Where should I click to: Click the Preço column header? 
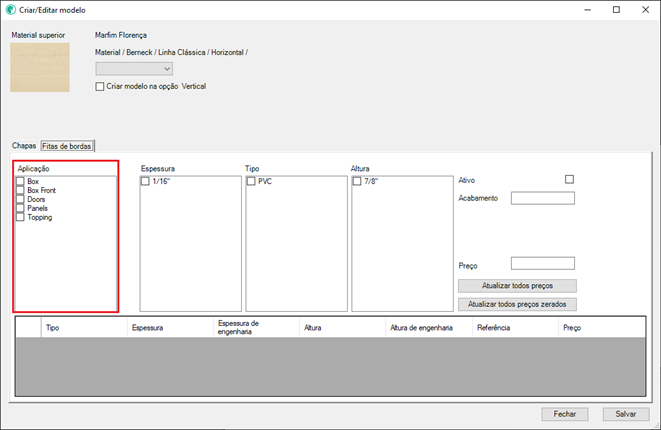tap(602, 328)
